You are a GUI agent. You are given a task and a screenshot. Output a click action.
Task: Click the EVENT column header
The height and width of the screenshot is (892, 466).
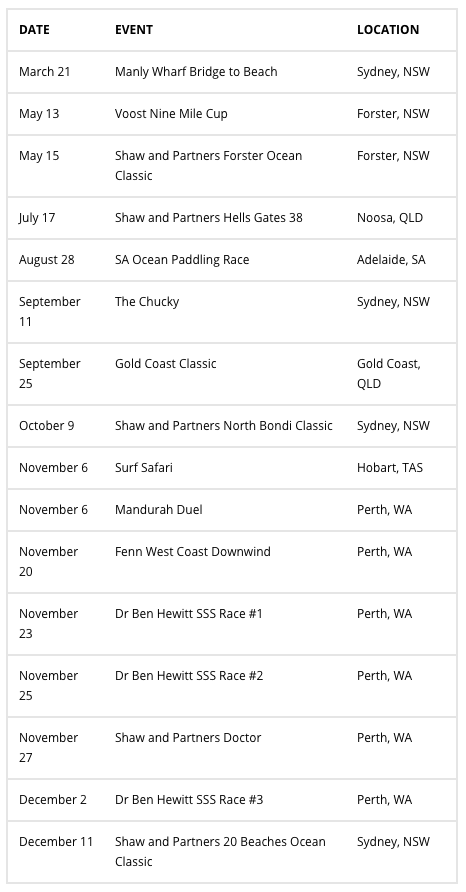[x=134, y=30]
